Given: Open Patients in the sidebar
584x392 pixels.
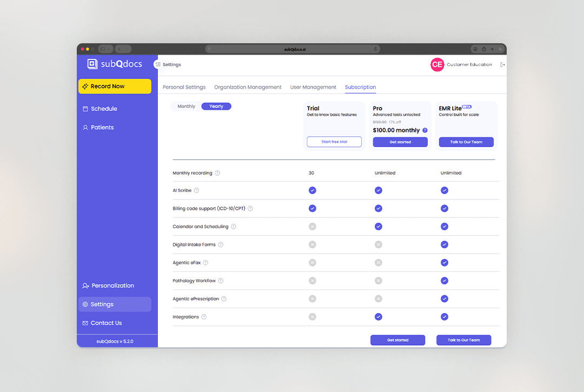Looking at the screenshot, I should pyautogui.click(x=102, y=128).
